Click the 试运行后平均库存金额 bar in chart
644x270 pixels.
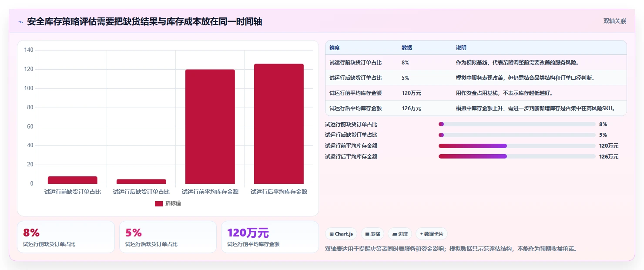pos(278,124)
